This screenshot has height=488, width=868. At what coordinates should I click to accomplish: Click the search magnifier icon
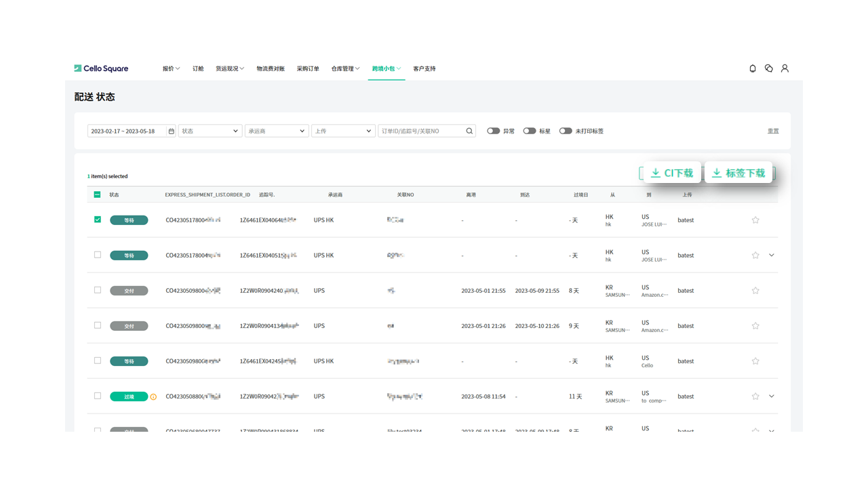[469, 131]
